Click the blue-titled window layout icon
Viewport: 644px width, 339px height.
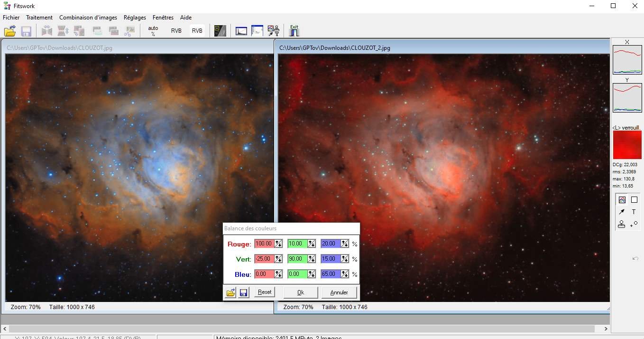(257, 31)
